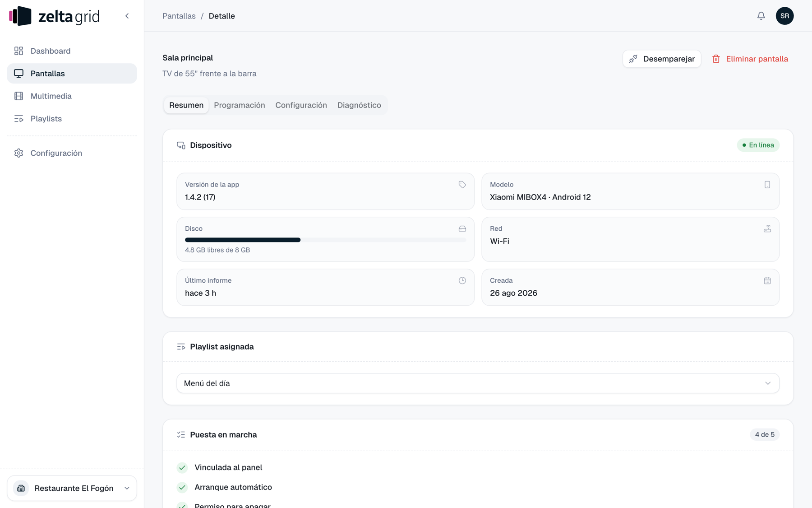812x508 pixels.
Task: Click the zelta grid logo
Action: pos(54,16)
